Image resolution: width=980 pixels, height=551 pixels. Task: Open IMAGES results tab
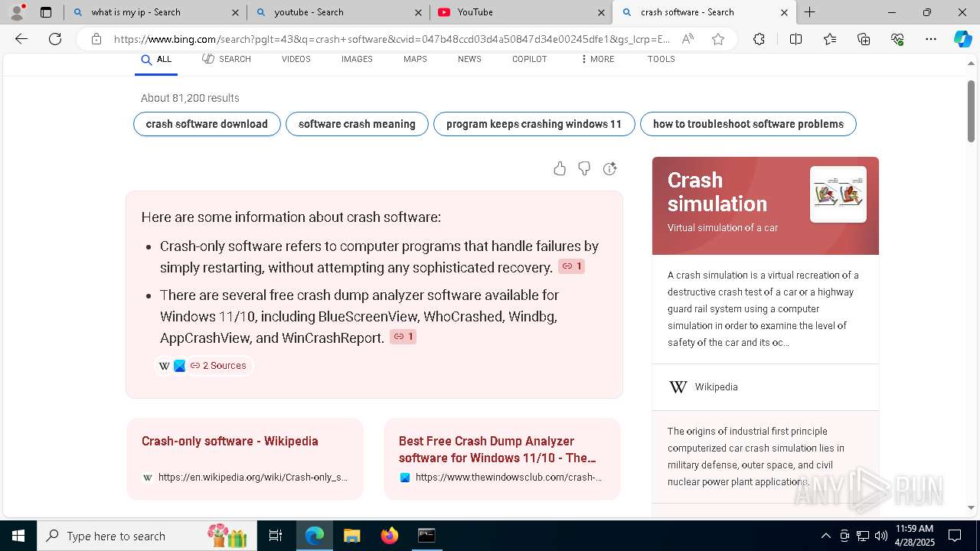tap(357, 59)
